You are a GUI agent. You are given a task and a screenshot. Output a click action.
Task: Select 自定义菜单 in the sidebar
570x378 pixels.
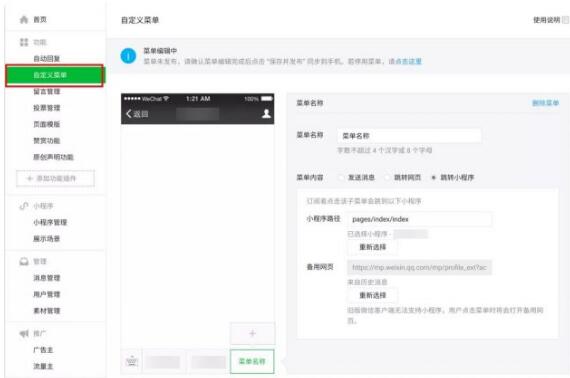pyautogui.click(x=55, y=75)
